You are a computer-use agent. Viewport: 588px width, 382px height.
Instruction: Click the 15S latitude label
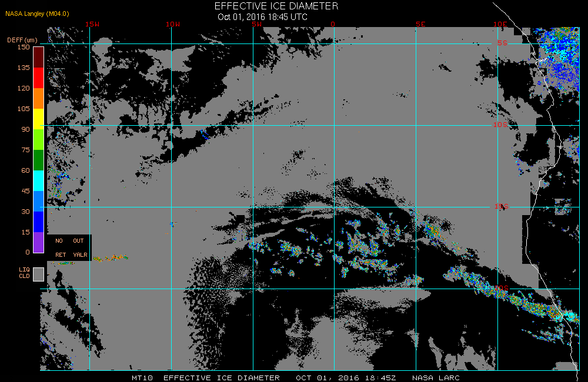[502, 206]
